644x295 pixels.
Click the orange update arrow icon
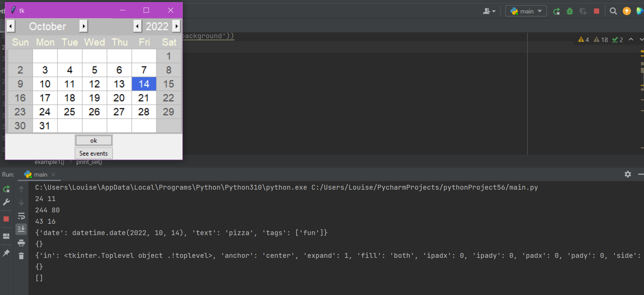tap(627, 11)
